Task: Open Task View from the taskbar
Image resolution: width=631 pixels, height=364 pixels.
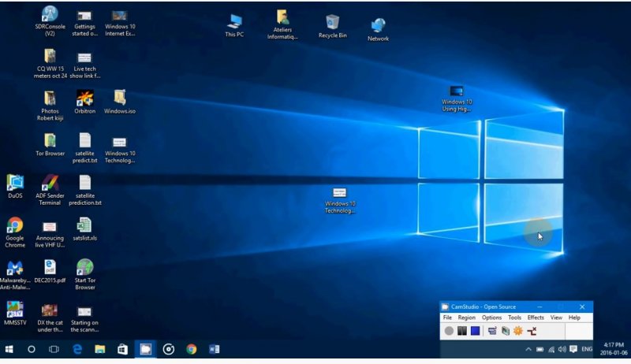Action: click(x=54, y=349)
